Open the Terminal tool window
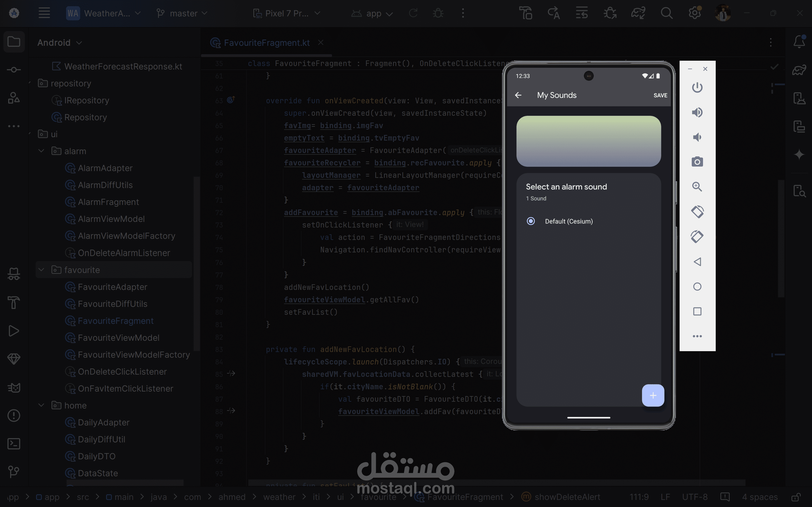Image resolution: width=812 pixels, height=507 pixels. [x=14, y=444]
